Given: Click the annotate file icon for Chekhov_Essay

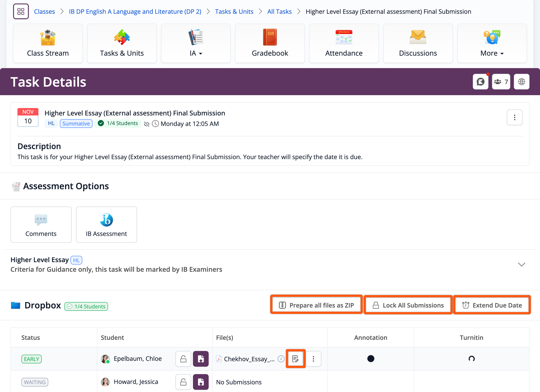Looking at the screenshot, I should [x=296, y=359].
